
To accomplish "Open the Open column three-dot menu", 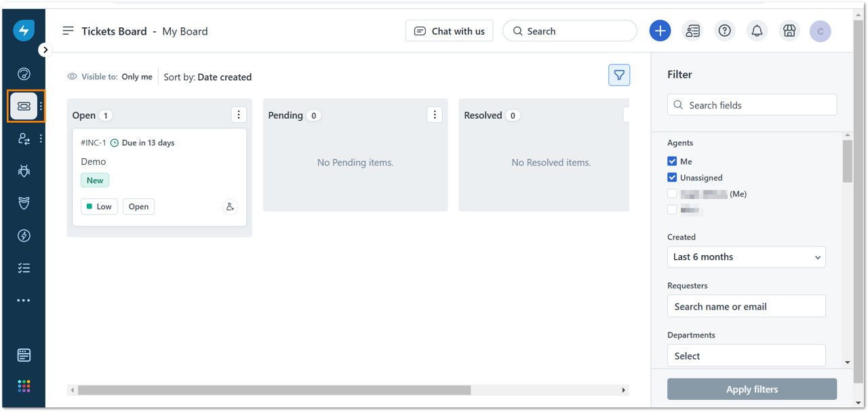I will tap(239, 115).
